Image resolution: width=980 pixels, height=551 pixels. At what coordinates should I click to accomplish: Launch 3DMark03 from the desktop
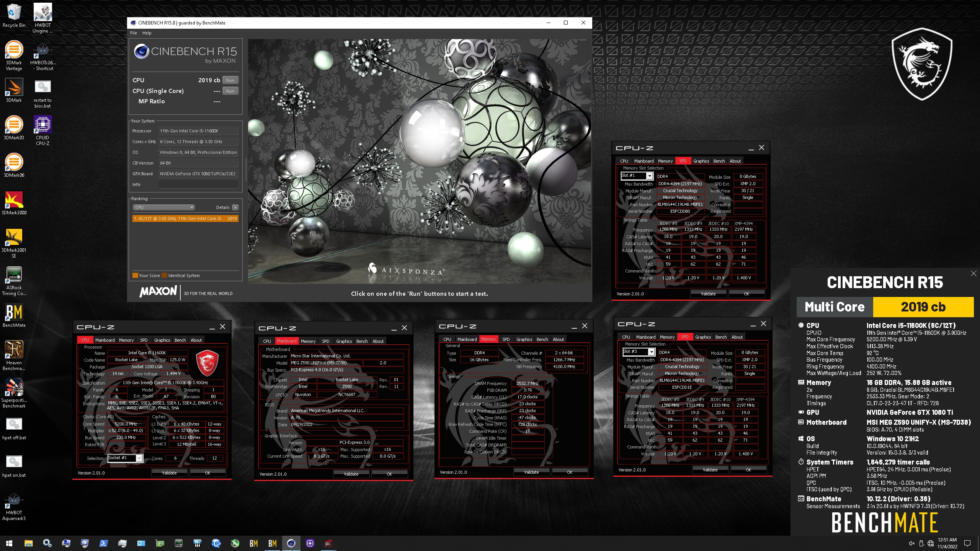coord(14,128)
